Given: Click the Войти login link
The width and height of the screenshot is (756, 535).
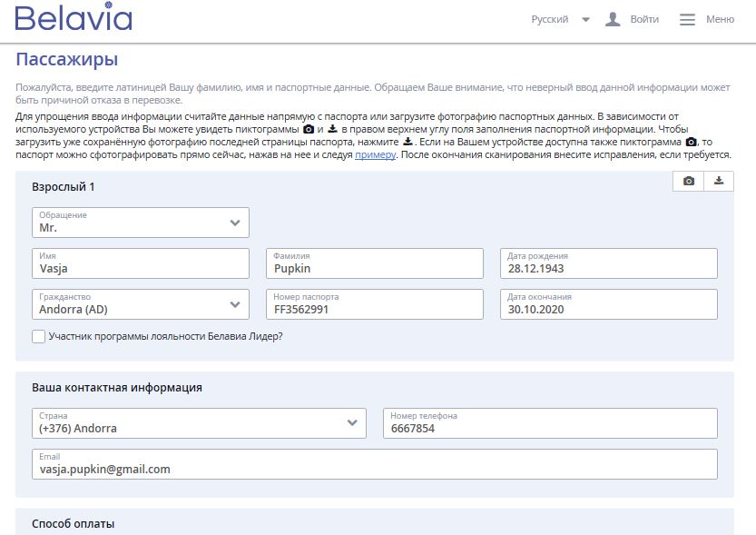Looking at the screenshot, I should [x=643, y=19].
